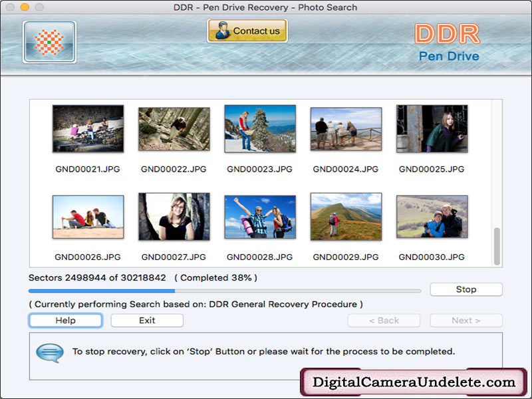Open the Help window
This screenshot has height=399, width=532.
(65, 321)
